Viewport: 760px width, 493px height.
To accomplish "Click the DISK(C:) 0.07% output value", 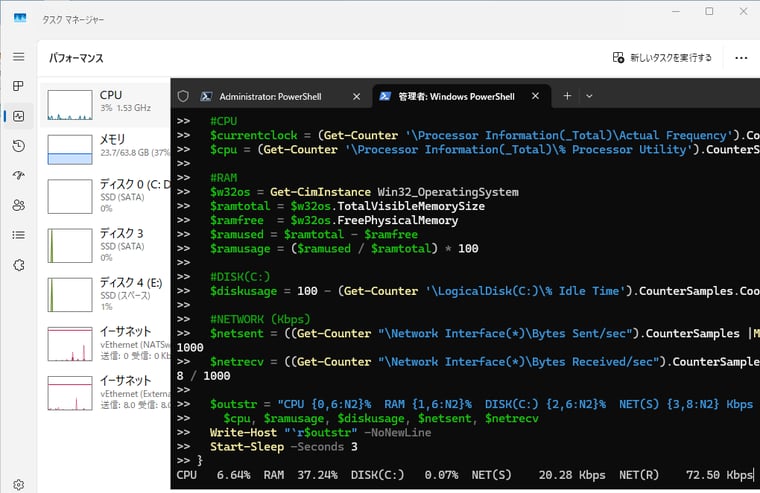I will coord(404,475).
